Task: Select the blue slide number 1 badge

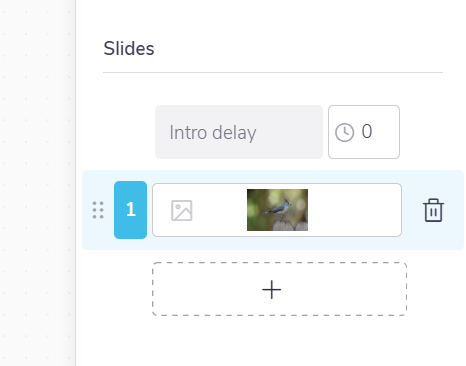Action: 130,210
